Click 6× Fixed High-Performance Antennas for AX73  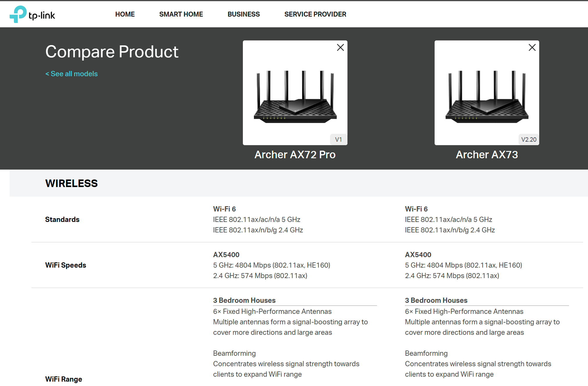[x=464, y=312]
